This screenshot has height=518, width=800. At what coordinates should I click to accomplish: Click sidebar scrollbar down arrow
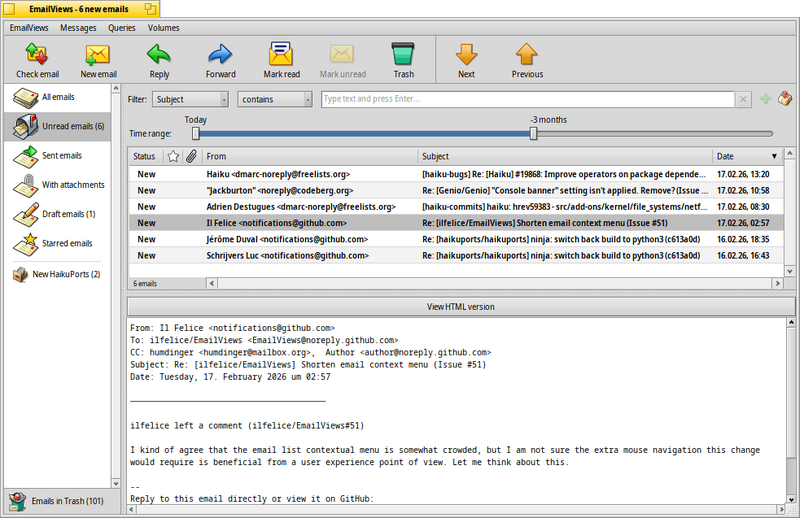(116, 483)
